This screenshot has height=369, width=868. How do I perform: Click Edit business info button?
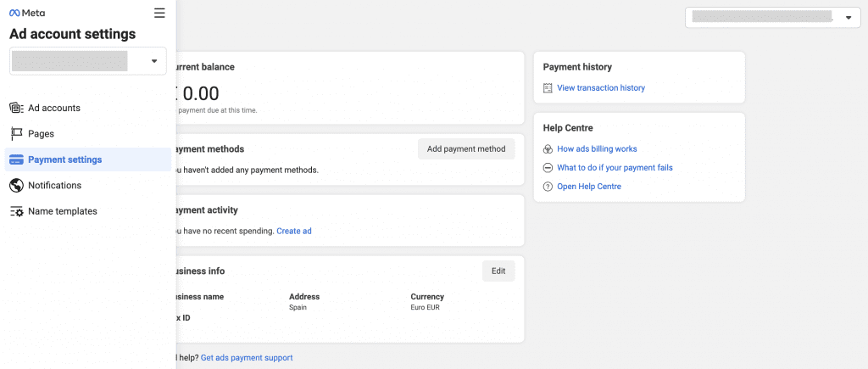[498, 271]
